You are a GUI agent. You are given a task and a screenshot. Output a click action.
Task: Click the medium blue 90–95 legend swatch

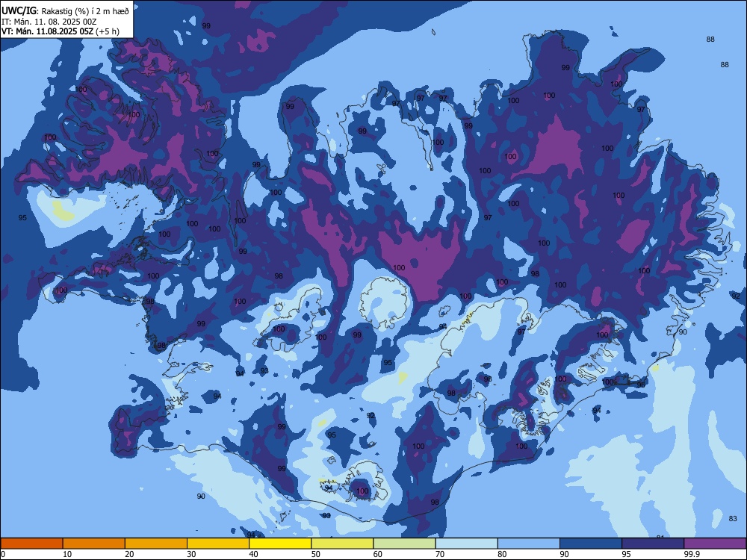click(x=591, y=544)
